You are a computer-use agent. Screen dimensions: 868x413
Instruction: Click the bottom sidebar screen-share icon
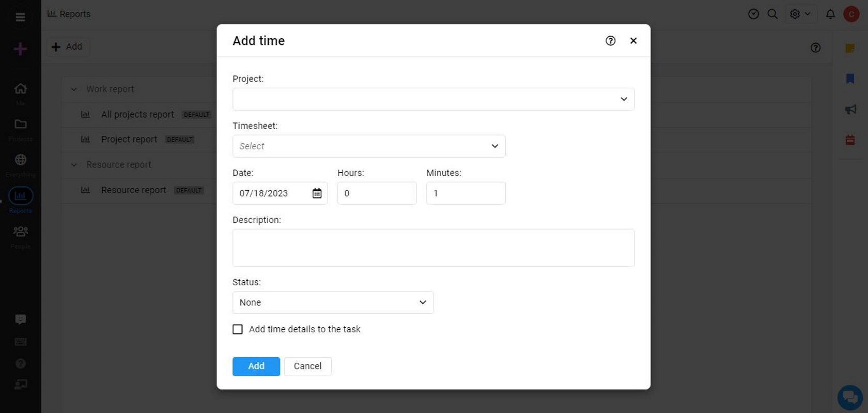click(x=20, y=385)
